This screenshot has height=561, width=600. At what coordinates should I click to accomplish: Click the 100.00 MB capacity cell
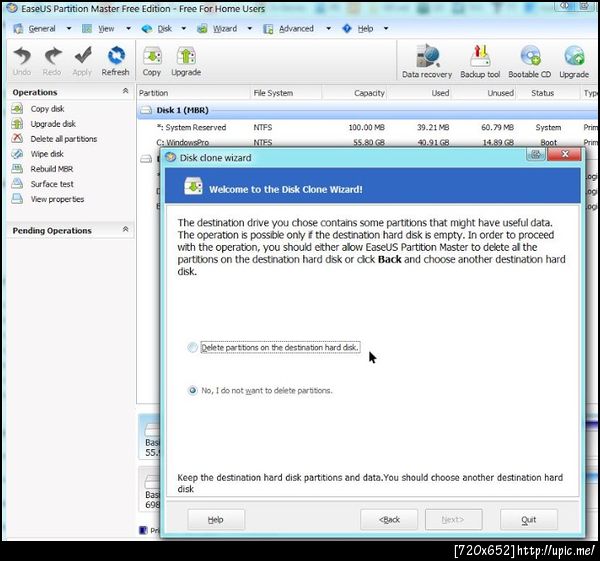(366, 127)
